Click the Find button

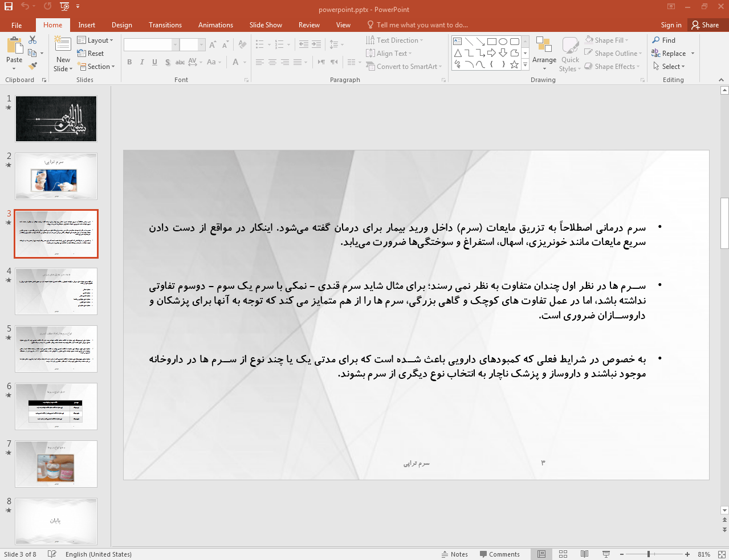(664, 40)
